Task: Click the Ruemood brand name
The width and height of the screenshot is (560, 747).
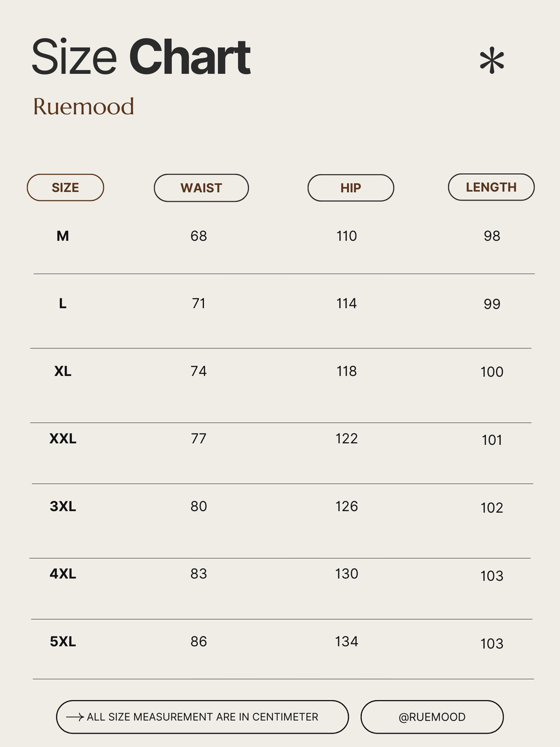Action: point(83,106)
